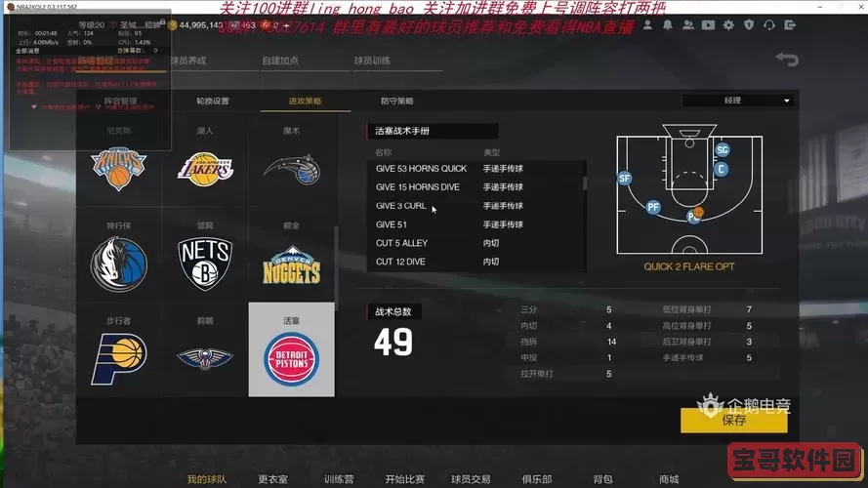Select the Orlando Magic logo

tap(292, 169)
